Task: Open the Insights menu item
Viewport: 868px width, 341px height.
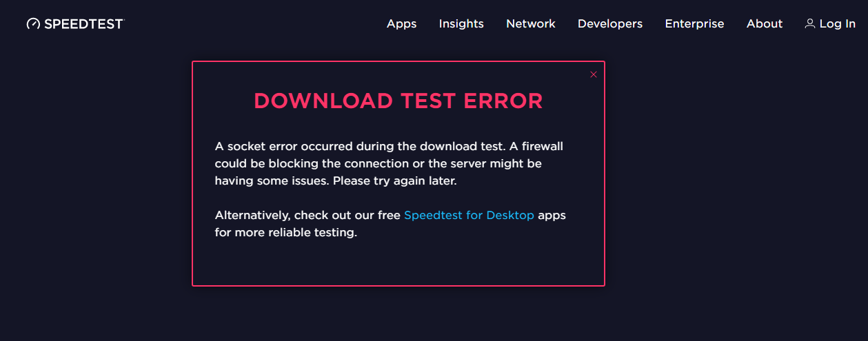Action: tap(461, 23)
